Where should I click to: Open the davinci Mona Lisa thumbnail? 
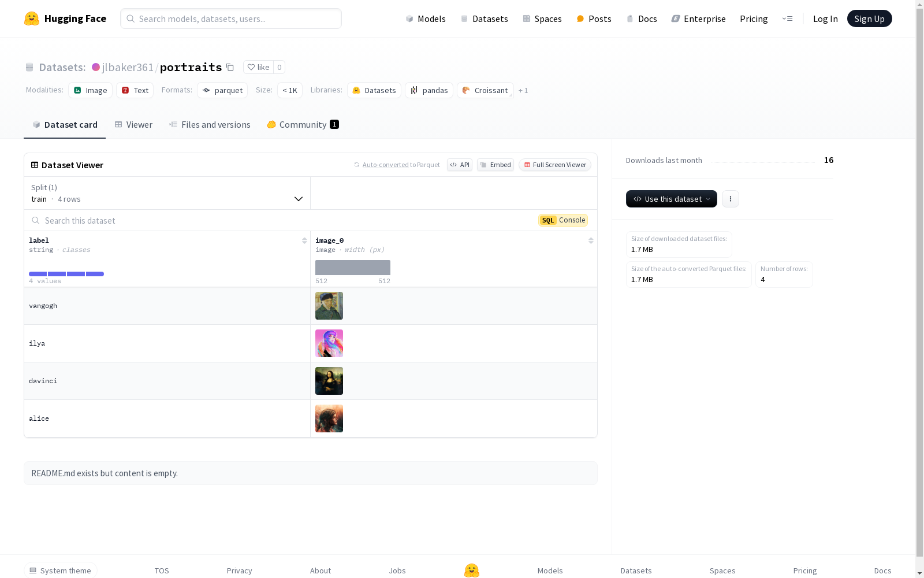pos(329,381)
